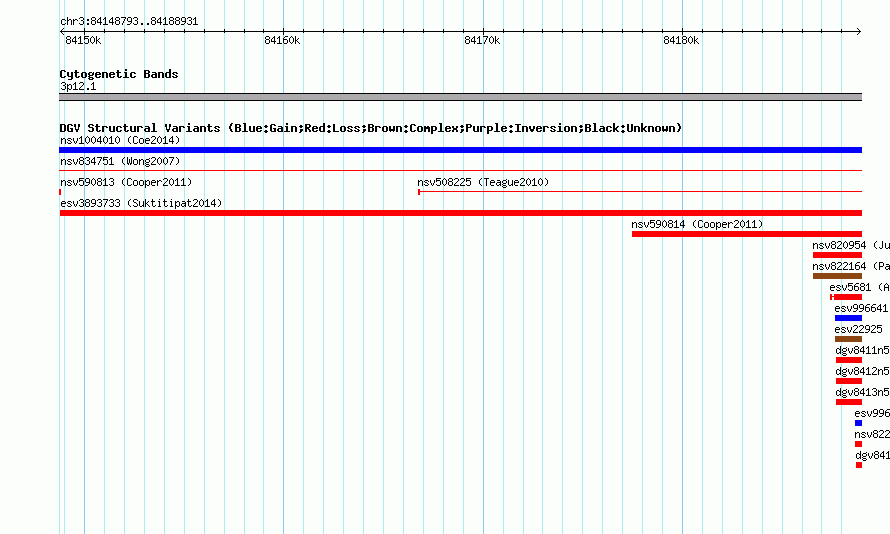Image resolution: width=890 pixels, height=534 pixels.
Task: Click the Cytogenetic Bands track title
Action: click(119, 74)
